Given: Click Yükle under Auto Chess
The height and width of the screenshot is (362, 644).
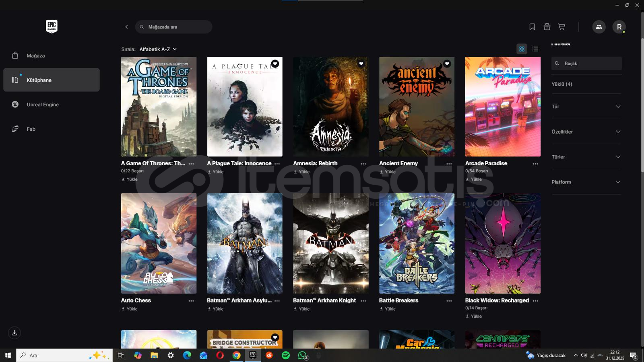Looking at the screenshot, I should point(130,309).
